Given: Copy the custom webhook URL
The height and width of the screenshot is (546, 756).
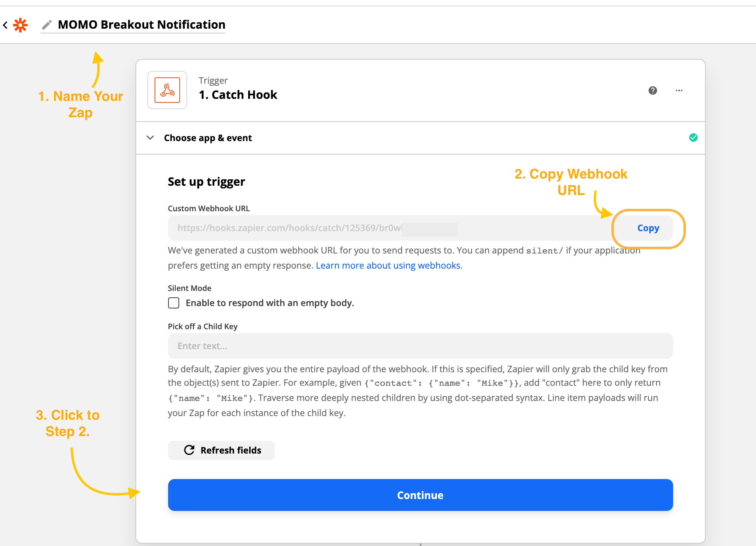Looking at the screenshot, I should 648,228.
